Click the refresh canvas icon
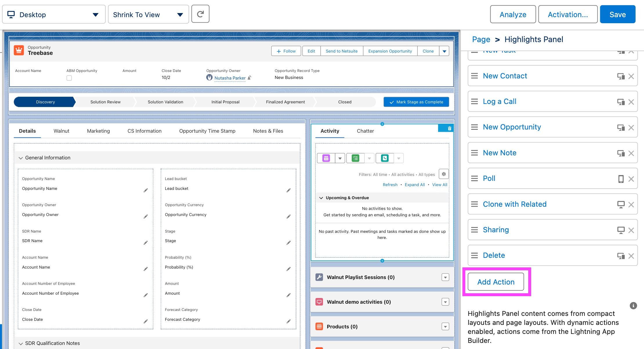 (x=200, y=14)
